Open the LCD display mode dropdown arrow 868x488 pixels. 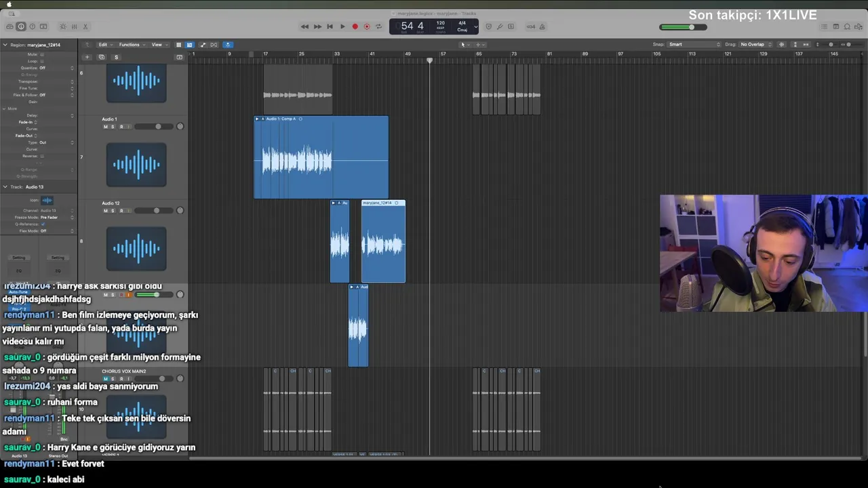(x=475, y=27)
